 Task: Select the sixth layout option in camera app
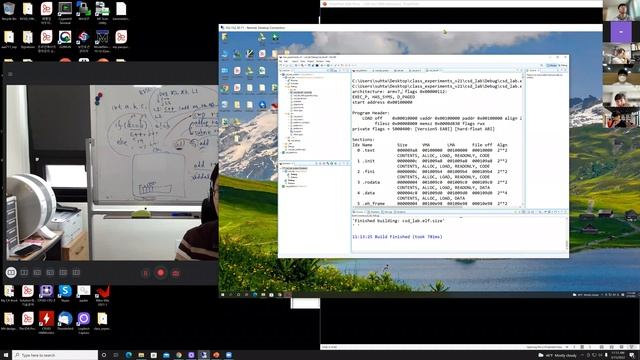[76, 272]
